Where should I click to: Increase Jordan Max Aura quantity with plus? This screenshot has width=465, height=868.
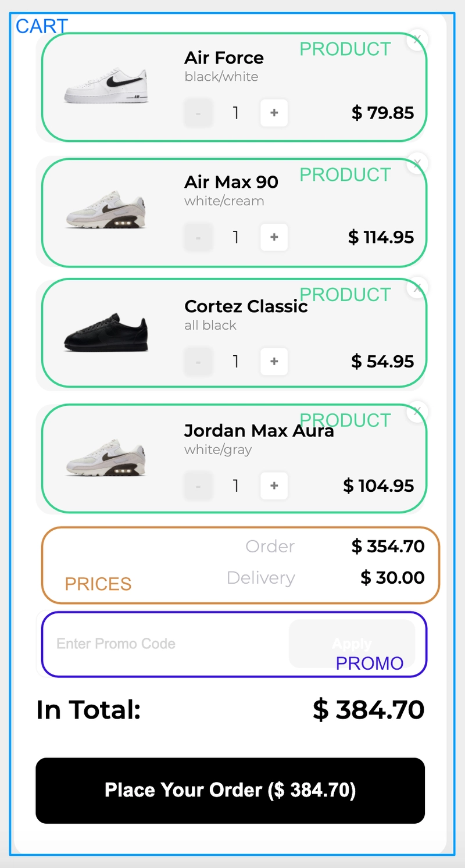(274, 486)
